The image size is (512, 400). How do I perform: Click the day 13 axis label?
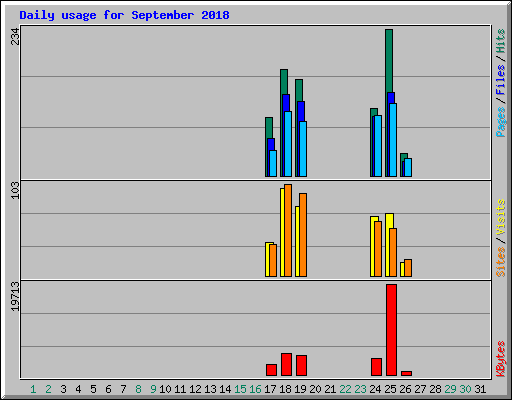tap(210, 389)
